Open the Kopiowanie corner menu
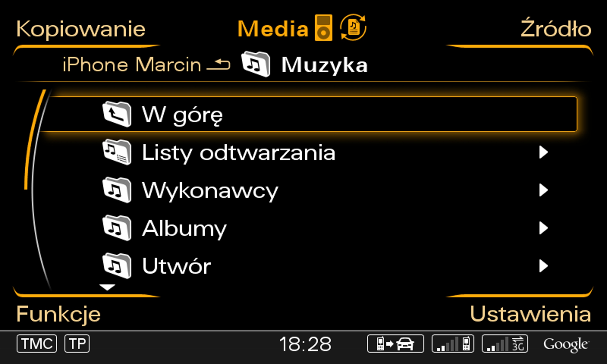The width and height of the screenshot is (607, 364). [x=81, y=29]
